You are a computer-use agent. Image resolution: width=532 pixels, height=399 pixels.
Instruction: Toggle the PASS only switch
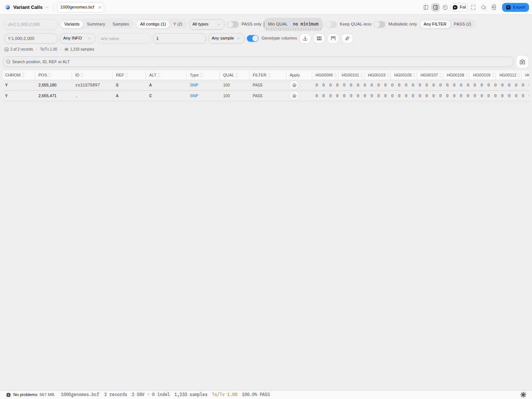[x=233, y=24]
